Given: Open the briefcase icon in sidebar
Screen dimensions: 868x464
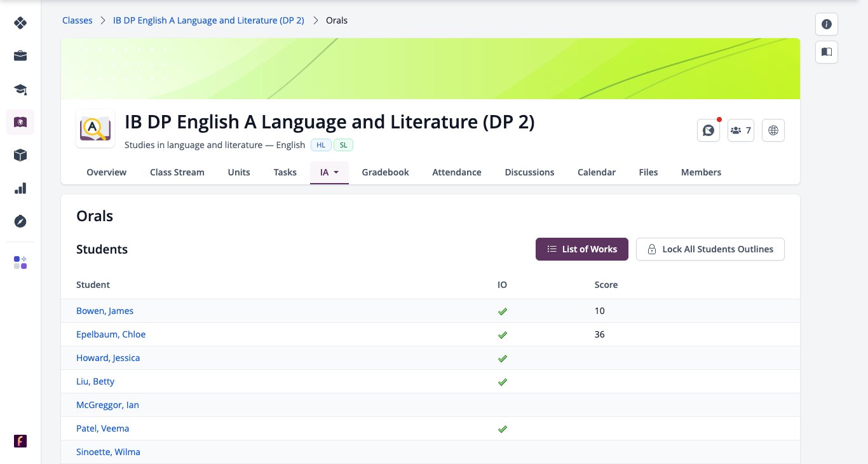Looking at the screenshot, I should click(20, 56).
